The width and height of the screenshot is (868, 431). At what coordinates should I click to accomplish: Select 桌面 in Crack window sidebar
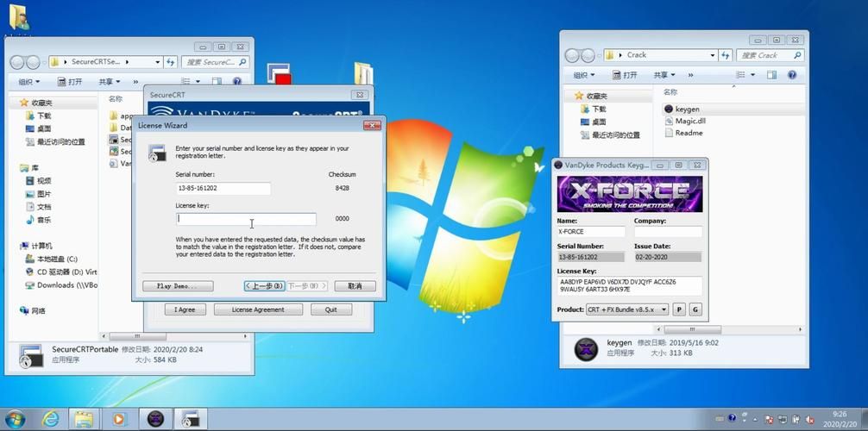tap(593, 122)
